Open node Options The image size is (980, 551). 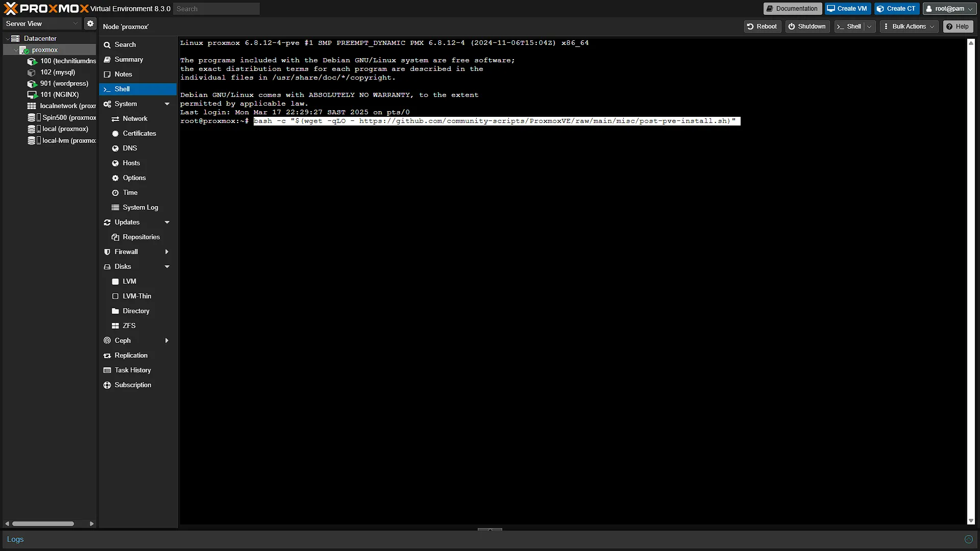pyautogui.click(x=138, y=178)
